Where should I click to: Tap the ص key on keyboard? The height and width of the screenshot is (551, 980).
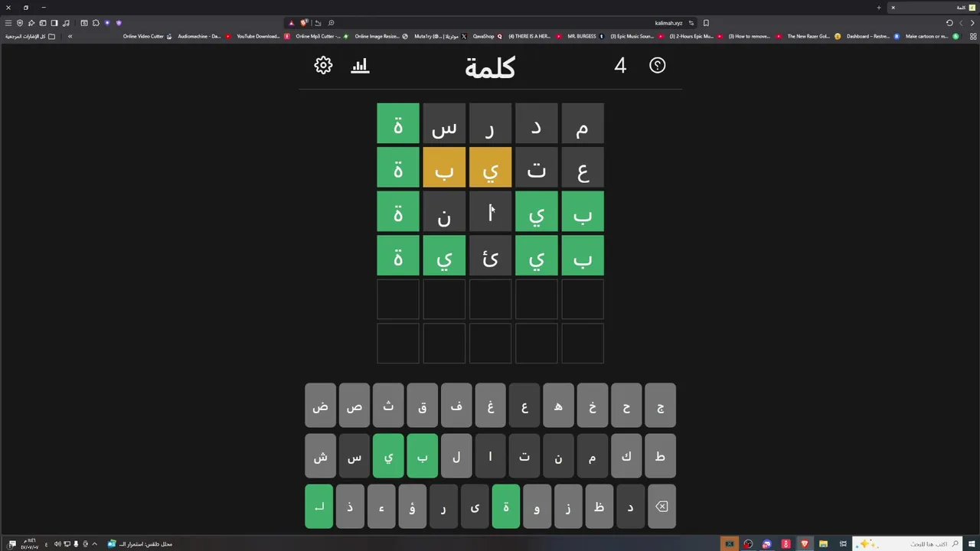tap(354, 406)
